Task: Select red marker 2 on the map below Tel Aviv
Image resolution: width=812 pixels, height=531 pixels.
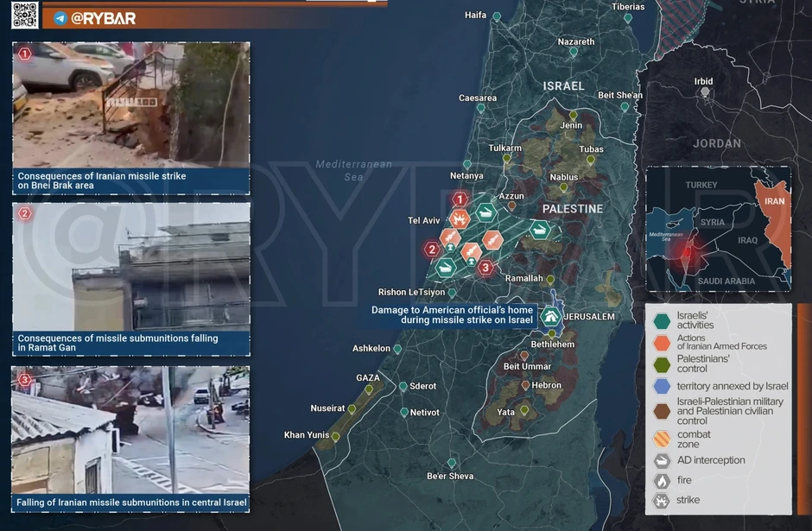Action: (x=431, y=250)
